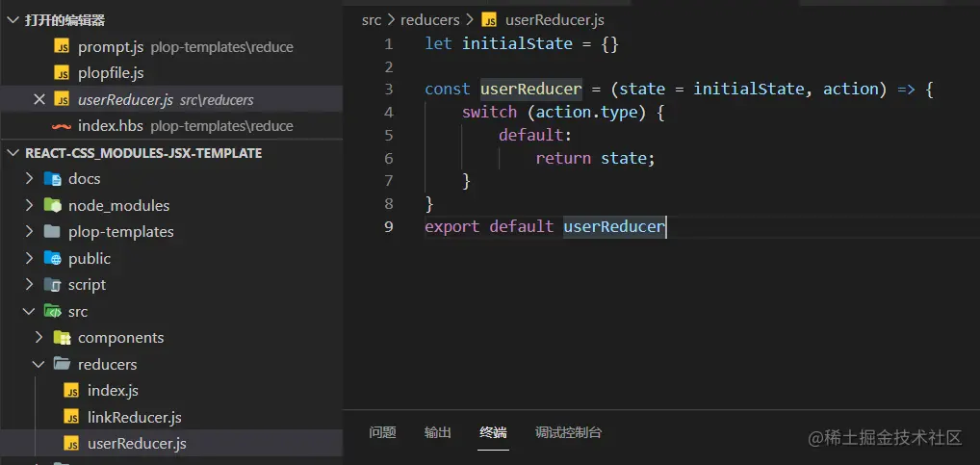This screenshot has height=465, width=980.
Task: Click 'export' keyword on line 9
Action: [x=451, y=226]
